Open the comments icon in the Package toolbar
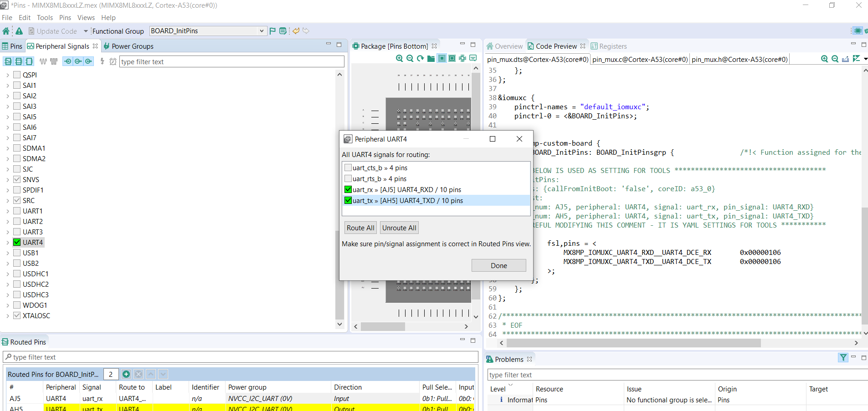Image resolution: width=868 pixels, height=411 pixels. click(473, 58)
